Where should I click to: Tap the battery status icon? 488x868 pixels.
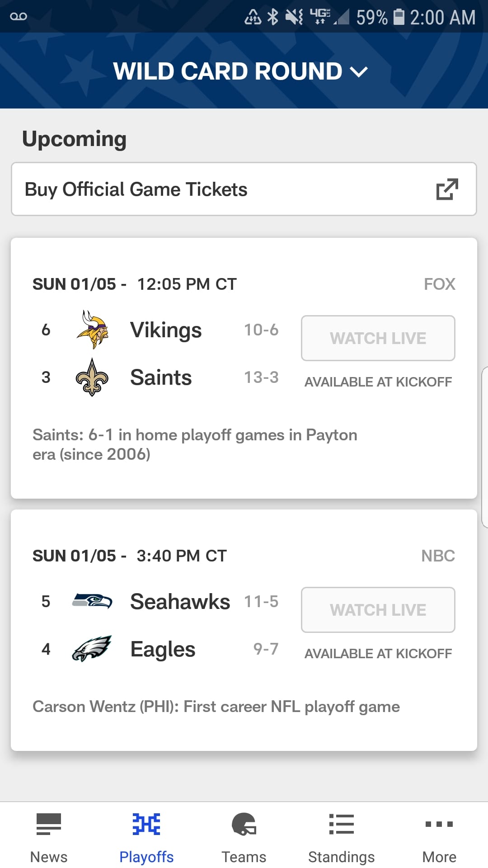pyautogui.click(x=399, y=17)
